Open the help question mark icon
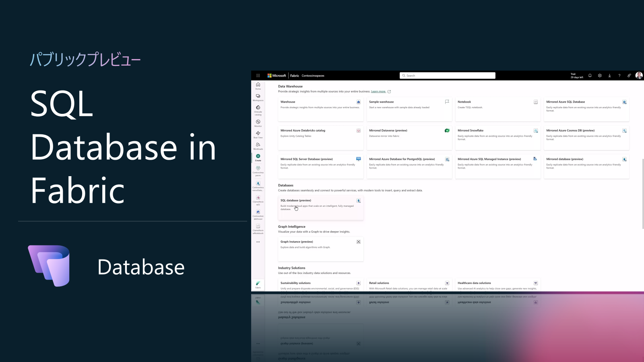The width and height of the screenshot is (644, 362). pos(619,76)
